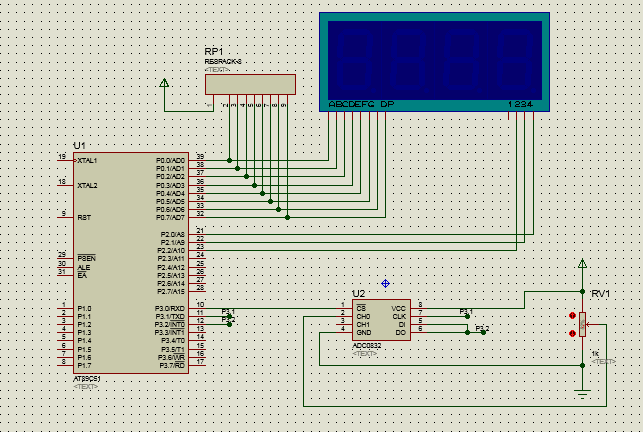Click the wire junction dot on P0.0/AD0 line
This screenshot has width=643, height=432.
point(229,160)
